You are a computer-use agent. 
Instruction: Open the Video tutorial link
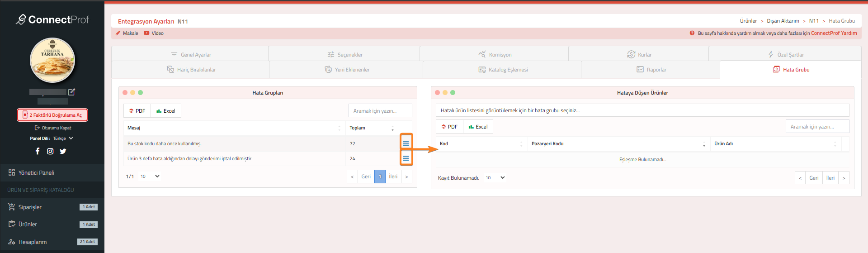tap(154, 33)
